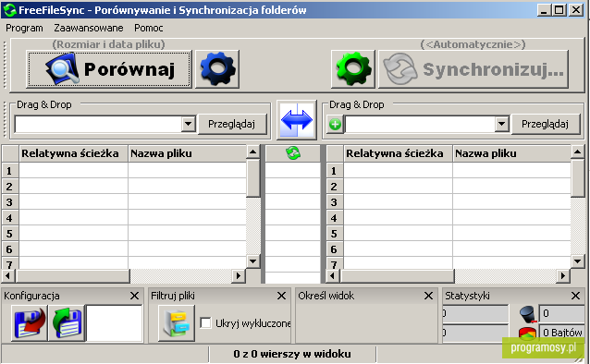
Task: Click the FreeFileSync title bar logo
Action: tap(9, 10)
